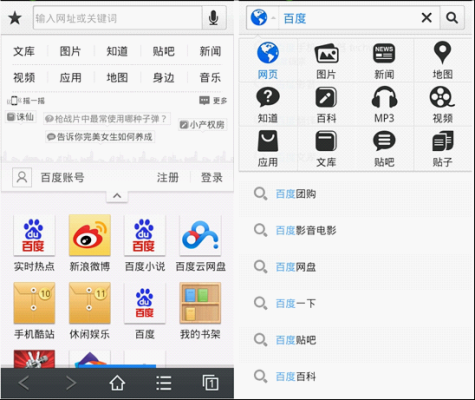Open the 手机酷站 folder
The image size is (475, 400).
34,311
